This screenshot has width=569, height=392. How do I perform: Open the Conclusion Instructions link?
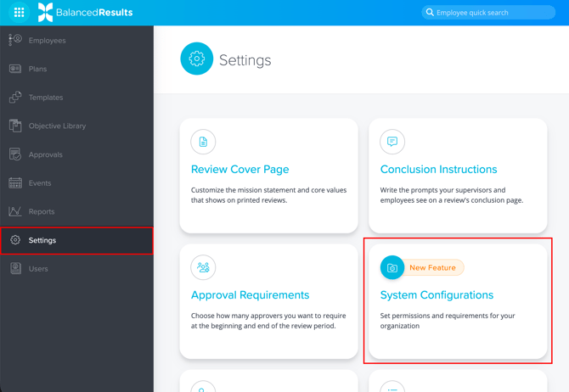(438, 170)
